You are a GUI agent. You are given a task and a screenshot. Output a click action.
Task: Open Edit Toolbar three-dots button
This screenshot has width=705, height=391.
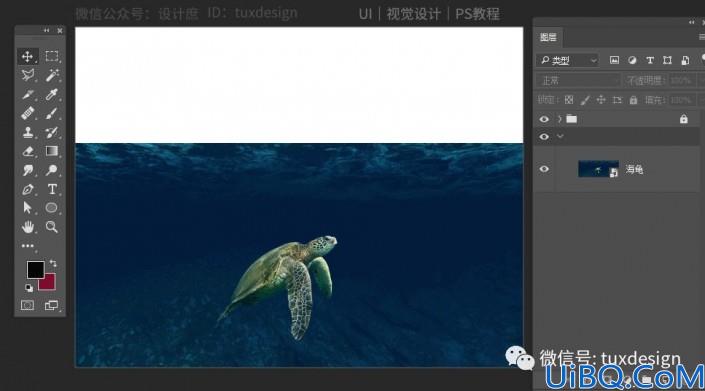point(27,246)
